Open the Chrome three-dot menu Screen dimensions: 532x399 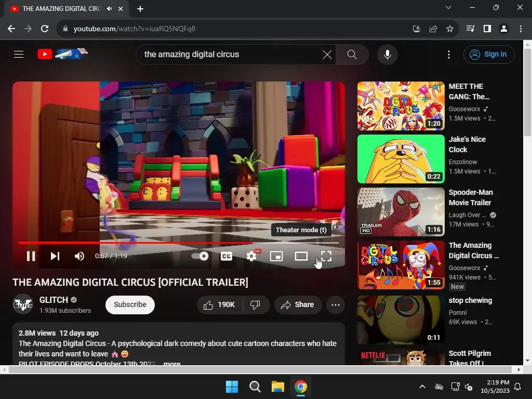pos(521,29)
